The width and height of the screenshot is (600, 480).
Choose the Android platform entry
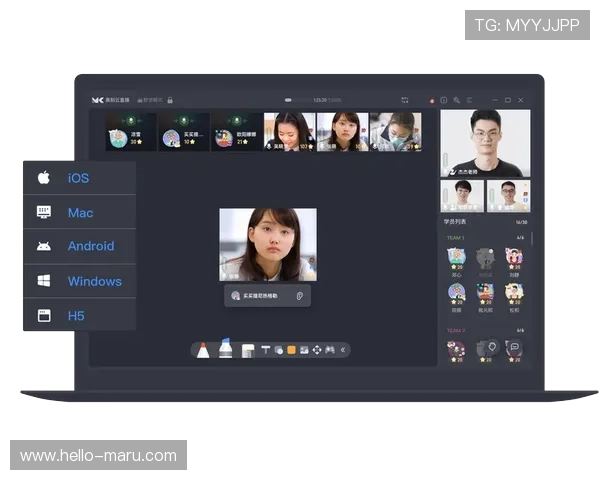click(80, 246)
